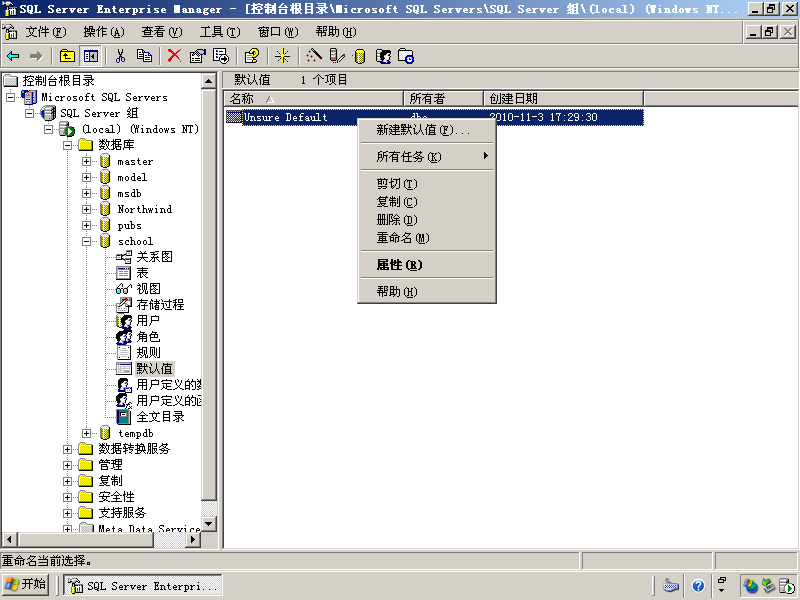Click the New yellow star toolbar icon
Image resolution: width=800 pixels, height=600 pixels.
click(x=282, y=56)
